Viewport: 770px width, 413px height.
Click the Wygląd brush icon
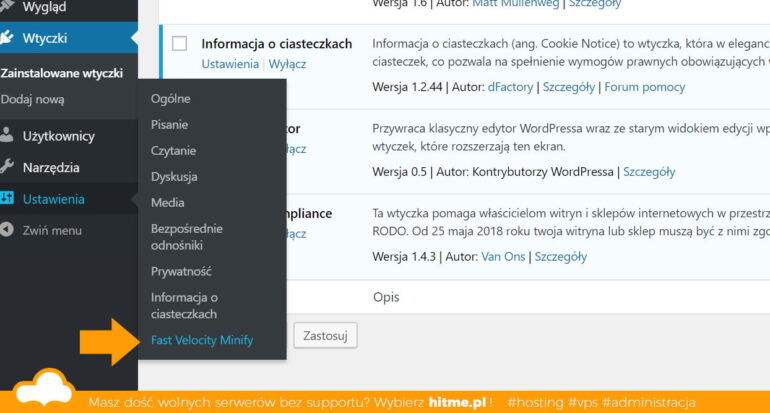click(6, 6)
